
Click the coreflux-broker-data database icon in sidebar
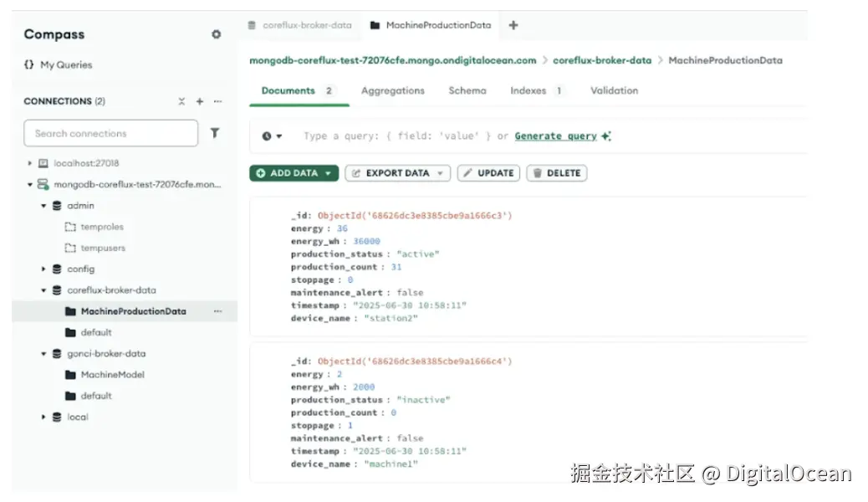57,289
